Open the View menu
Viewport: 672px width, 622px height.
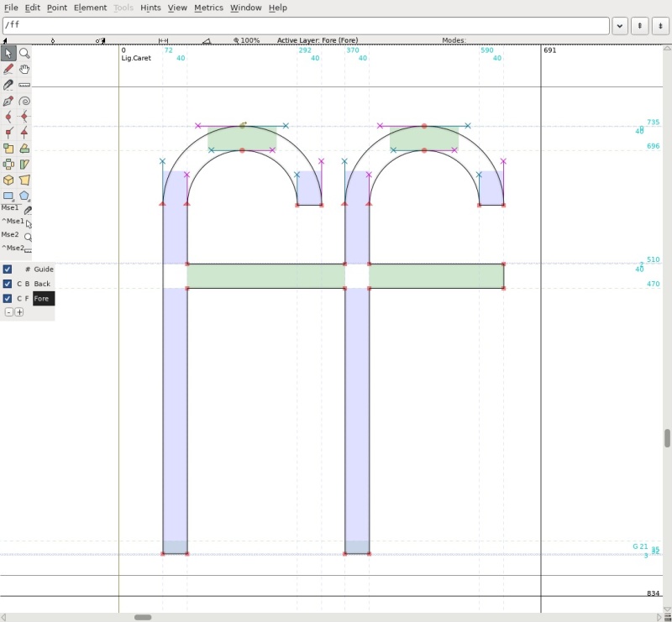pos(177,8)
